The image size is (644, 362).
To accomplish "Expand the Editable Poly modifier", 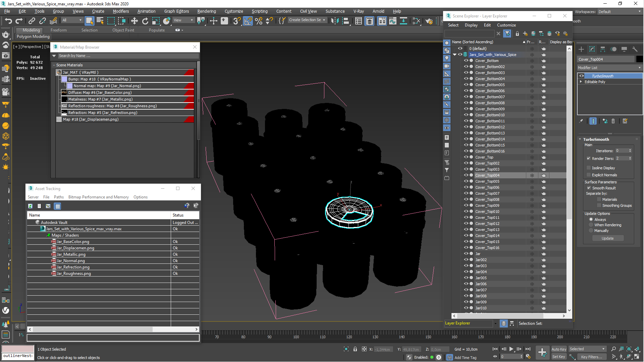I will (x=581, y=82).
